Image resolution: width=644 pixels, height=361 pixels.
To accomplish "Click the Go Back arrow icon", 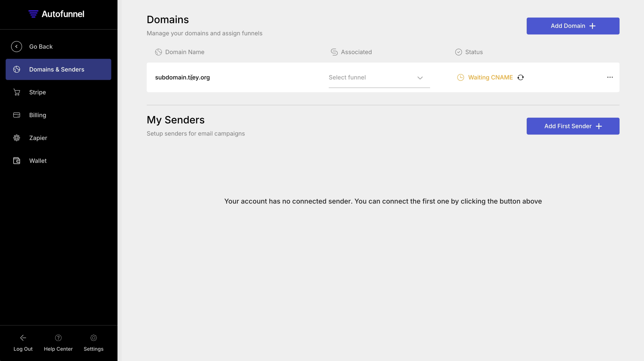I will (x=16, y=46).
